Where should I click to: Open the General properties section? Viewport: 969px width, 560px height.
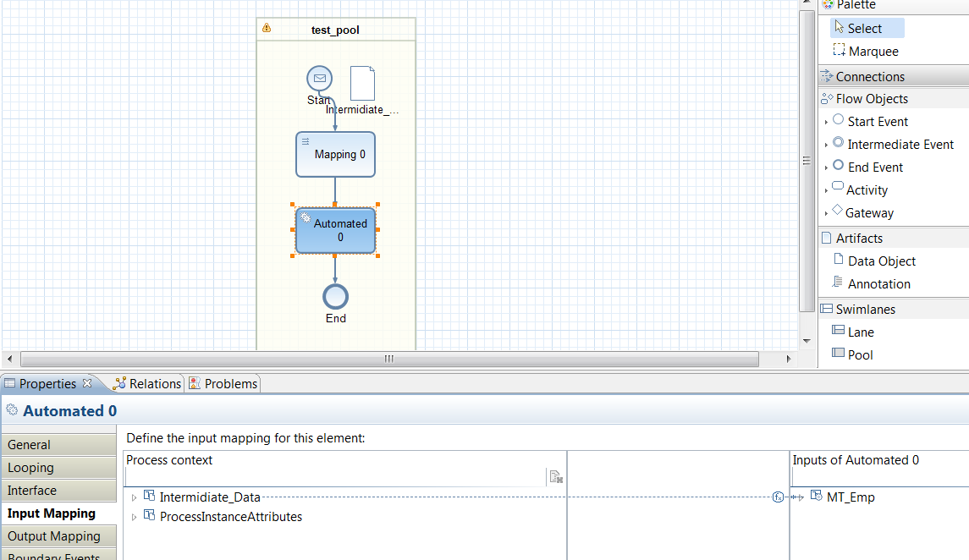tap(58, 445)
